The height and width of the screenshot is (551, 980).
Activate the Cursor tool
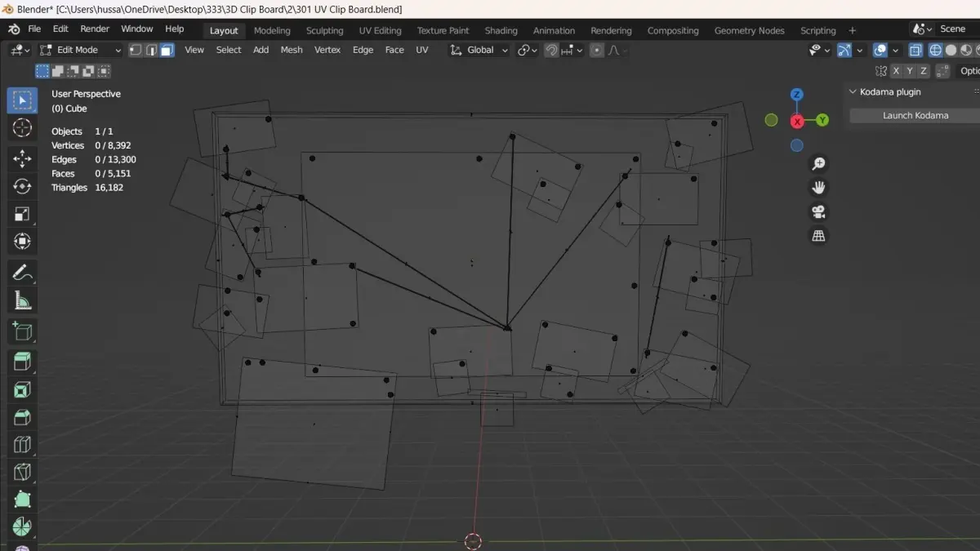[x=22, y=128]
